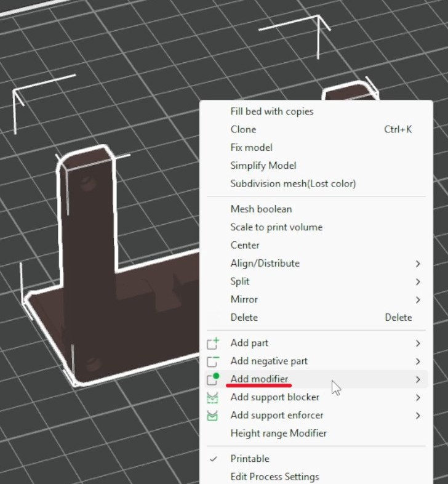448x484 pixels.
Task: Click the Add part plus icon
Action: [x=212, y=343]
